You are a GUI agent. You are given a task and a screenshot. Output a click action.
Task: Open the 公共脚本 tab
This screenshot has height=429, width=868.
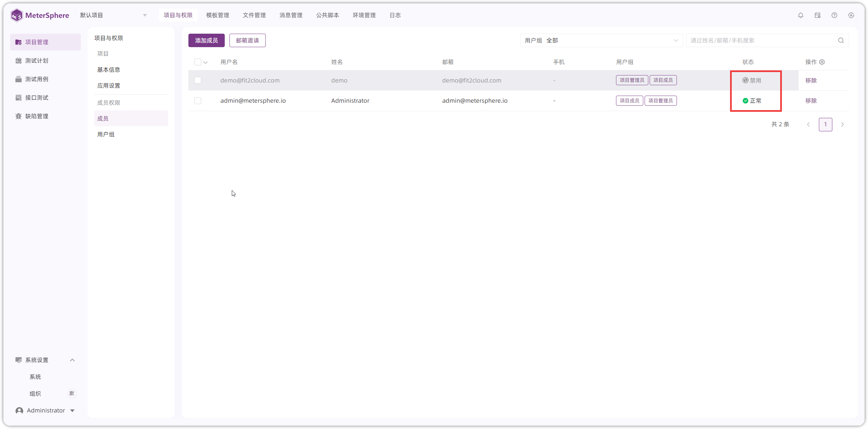point(328,15)
